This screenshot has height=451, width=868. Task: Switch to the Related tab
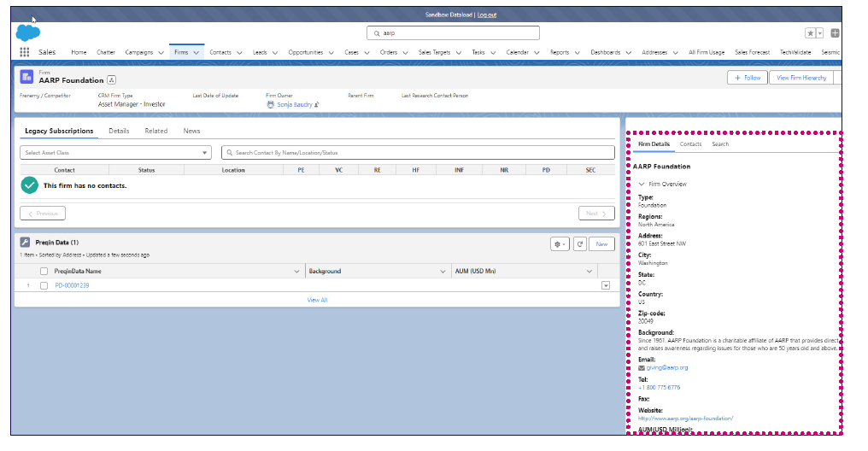156,132
